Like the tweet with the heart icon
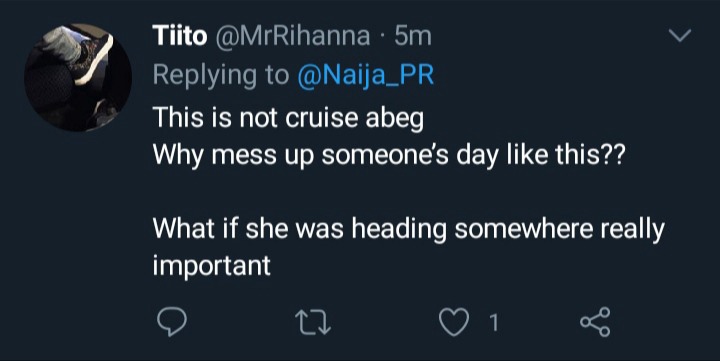The width and height of the screenshot is (720, 361). pos(454,322)
